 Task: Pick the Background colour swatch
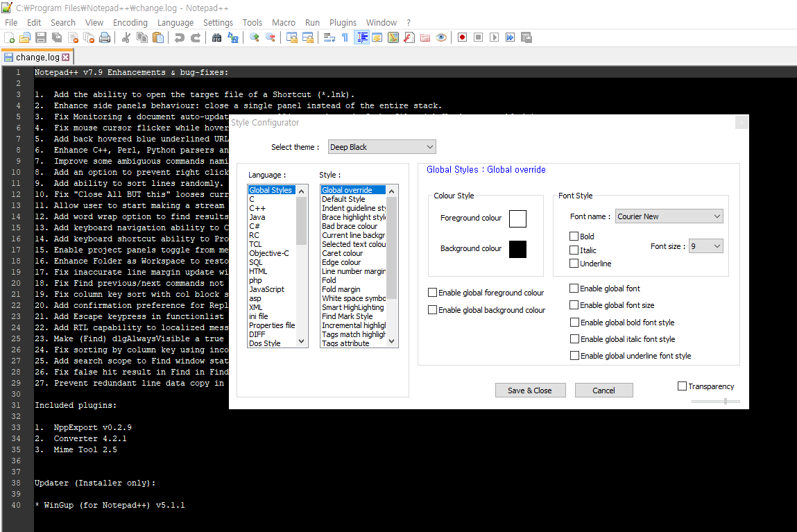(x=517, y=249)
